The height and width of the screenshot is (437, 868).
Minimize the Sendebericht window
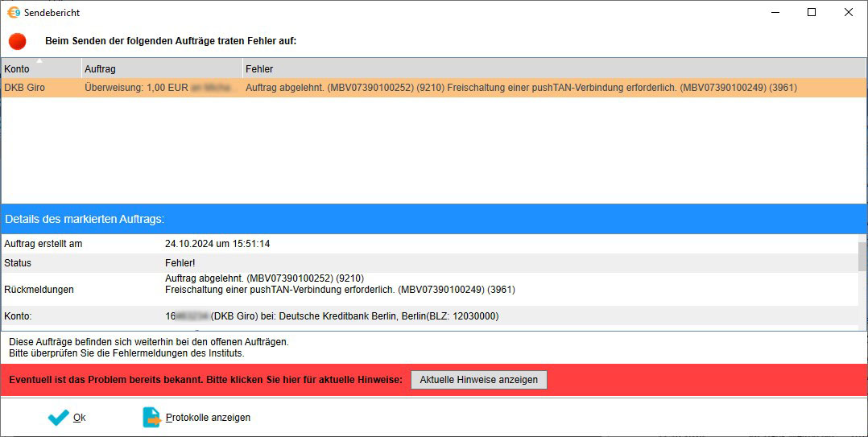(x=775, y=12)
